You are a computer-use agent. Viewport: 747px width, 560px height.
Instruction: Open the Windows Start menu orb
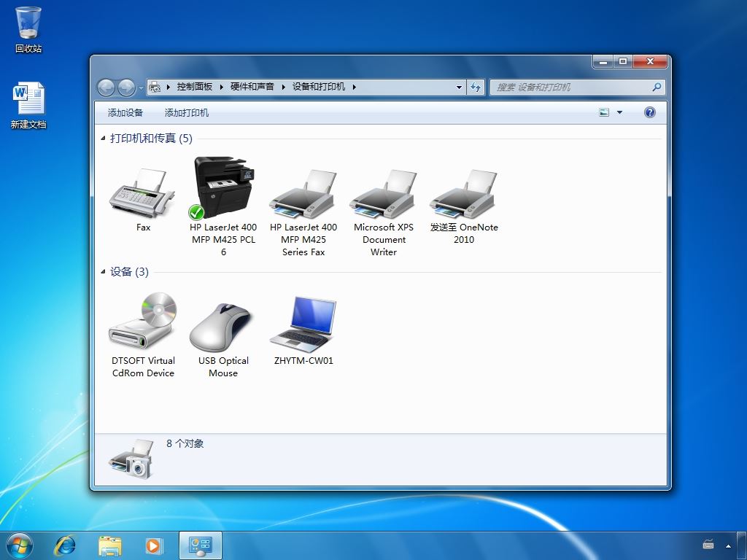(x=20, y=545)
